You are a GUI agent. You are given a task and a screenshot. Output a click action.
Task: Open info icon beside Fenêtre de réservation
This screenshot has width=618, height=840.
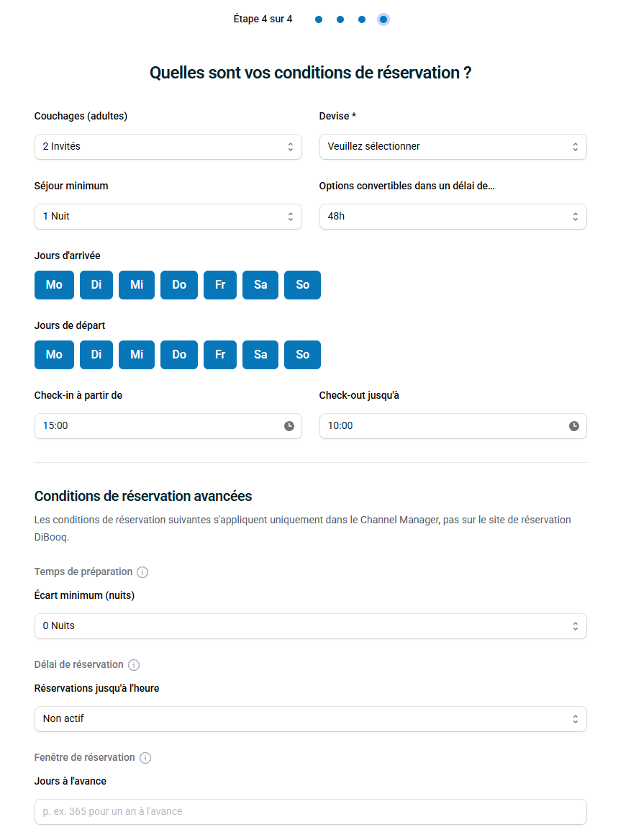pyautogui.click(x=145, y=757)
